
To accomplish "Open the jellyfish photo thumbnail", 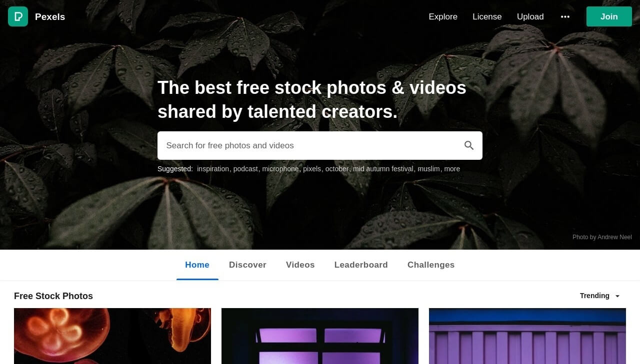I will [112, 336].
